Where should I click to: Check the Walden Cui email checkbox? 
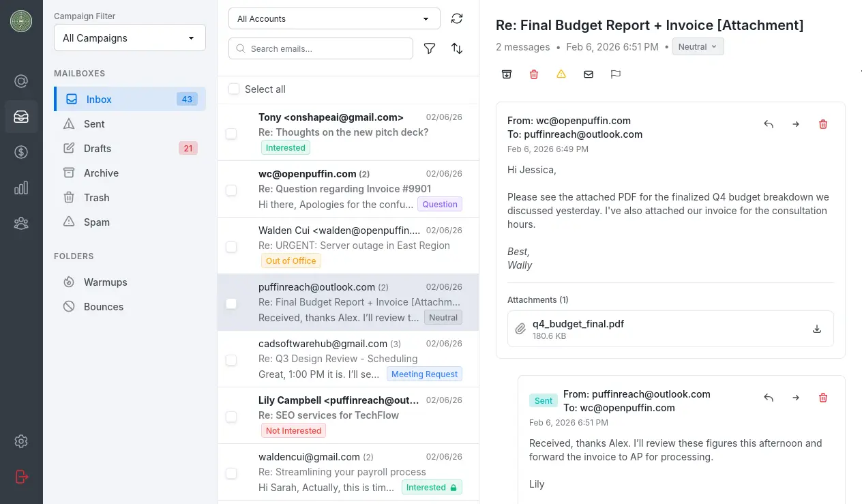point(231,247)
